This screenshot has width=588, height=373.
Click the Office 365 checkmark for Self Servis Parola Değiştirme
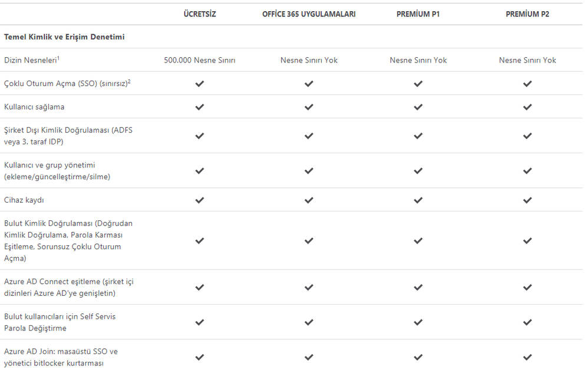pyautogui.click(x=309, y=322)
